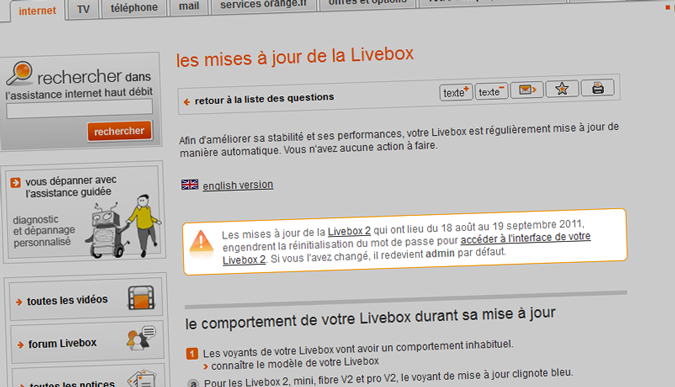675x387 pixels.
Task: Open the internet tab
Action: pos(37,10)
